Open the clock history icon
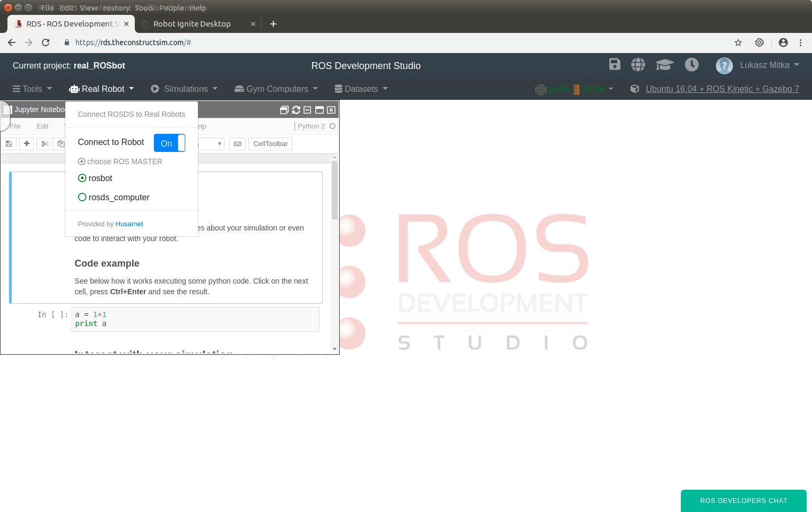812x512 pixels. click(x=692, y=65)
